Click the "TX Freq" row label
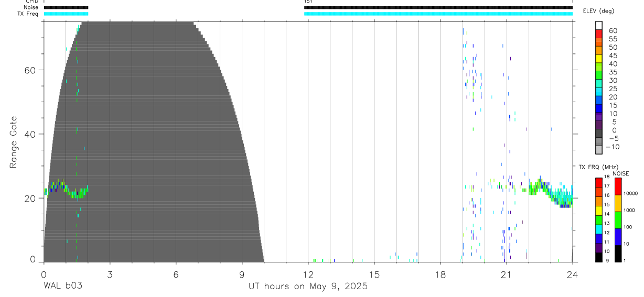Viewport: 644px width, 297px height. 28,14
